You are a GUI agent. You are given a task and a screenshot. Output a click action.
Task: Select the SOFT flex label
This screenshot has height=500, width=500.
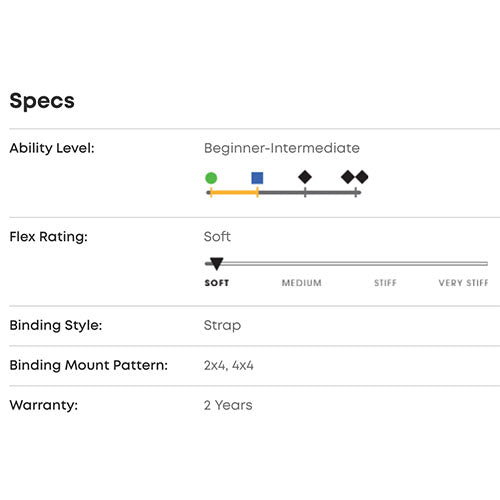[x=217, y=283]
